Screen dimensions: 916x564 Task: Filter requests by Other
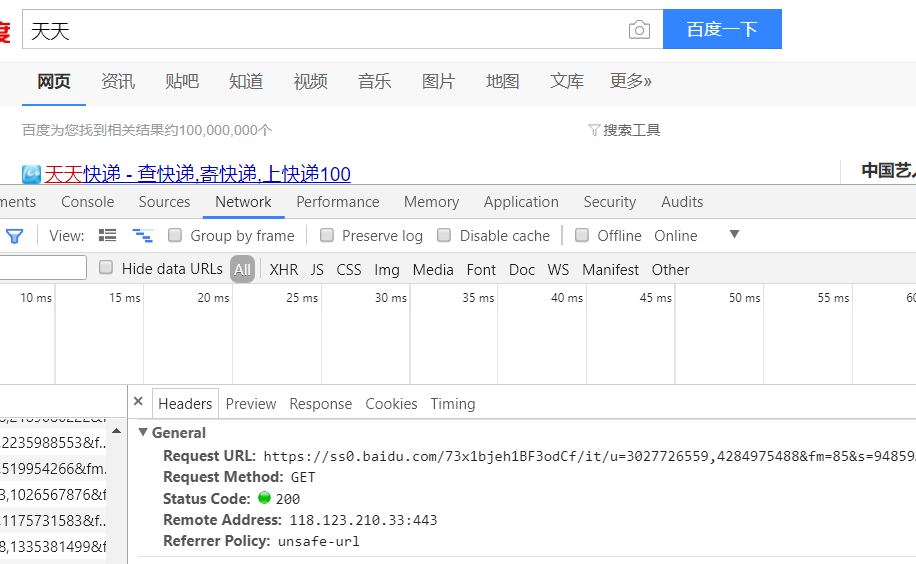click(x=671, y=269)
